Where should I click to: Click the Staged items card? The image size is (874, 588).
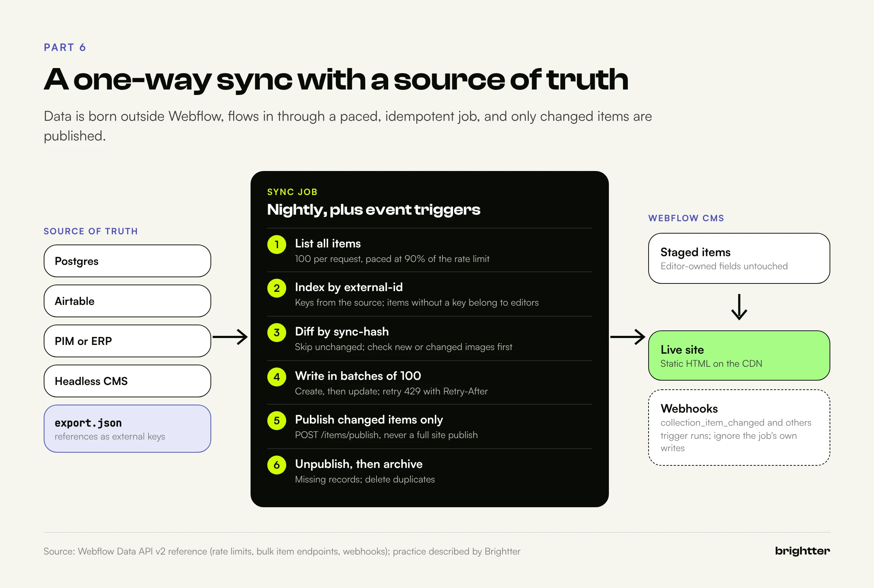point(739,258)
